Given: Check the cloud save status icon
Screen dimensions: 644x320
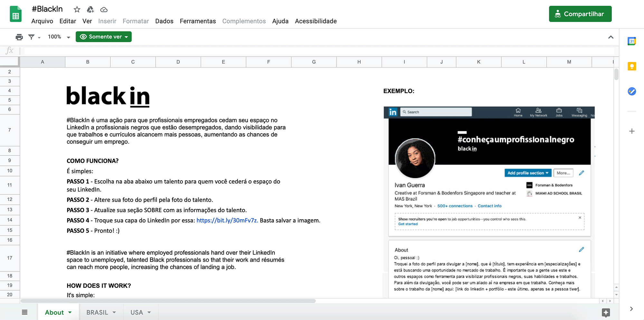Looking at the screenshot, I should (104, 10).
